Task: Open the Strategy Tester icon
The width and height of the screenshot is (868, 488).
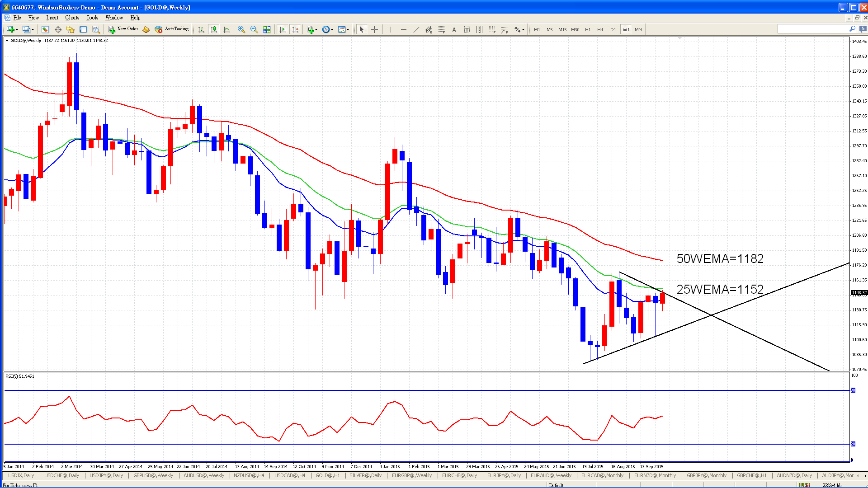Action: click(96, 29)
